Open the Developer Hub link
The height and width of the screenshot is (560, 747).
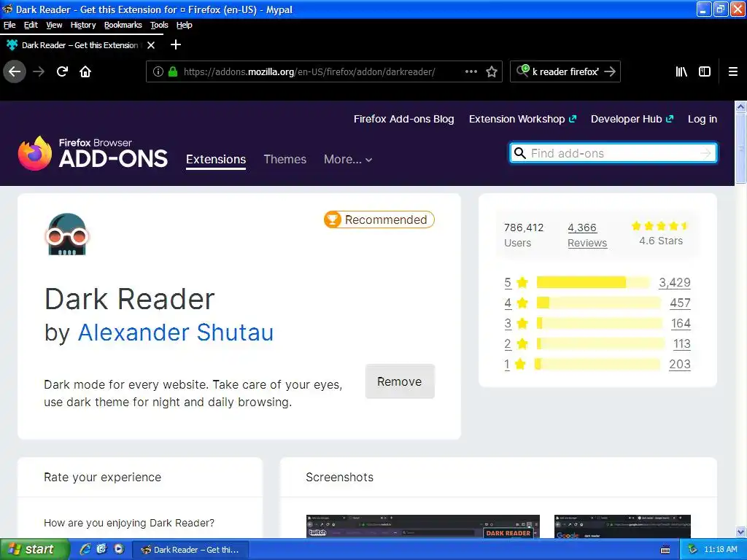point(632,119)
